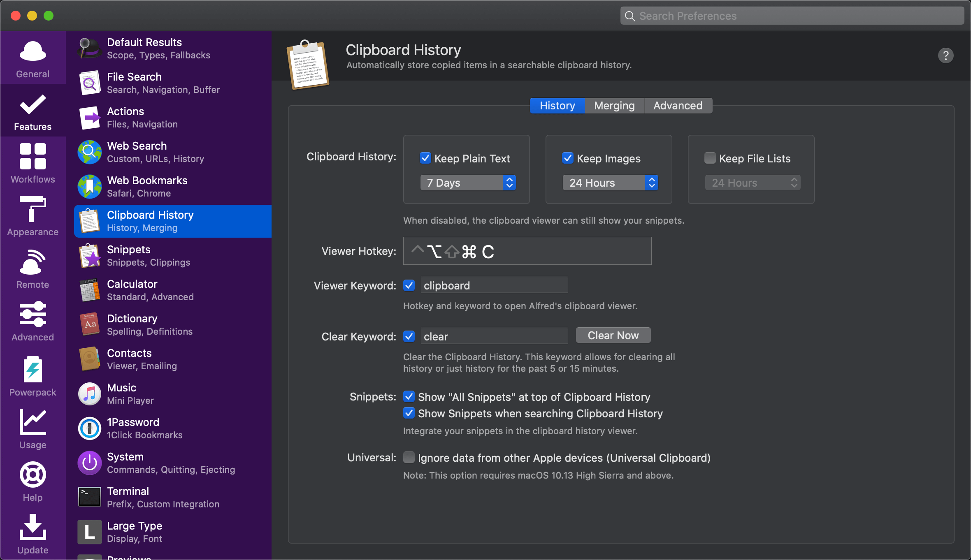The height and width of the screenshot is (560, 971).
Task: Uncheck Keep Plain Text
Action: tap(425, 158)
